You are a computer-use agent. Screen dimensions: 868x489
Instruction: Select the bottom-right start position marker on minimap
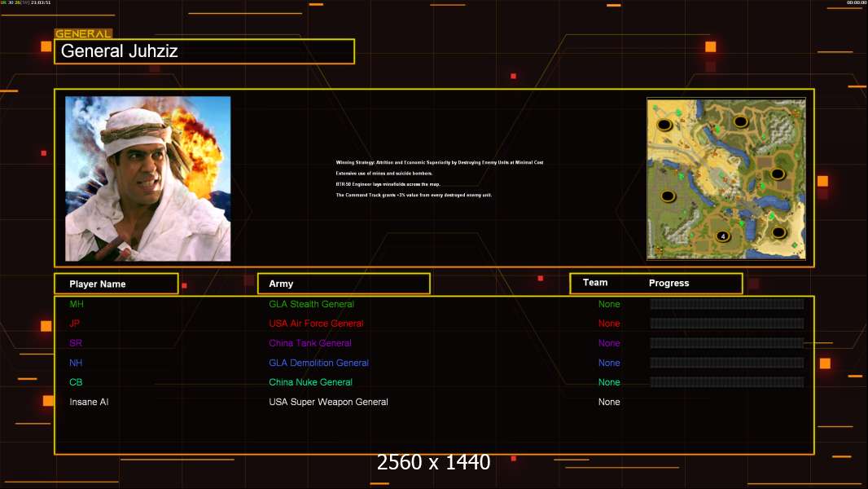click(x=778, y=232)
